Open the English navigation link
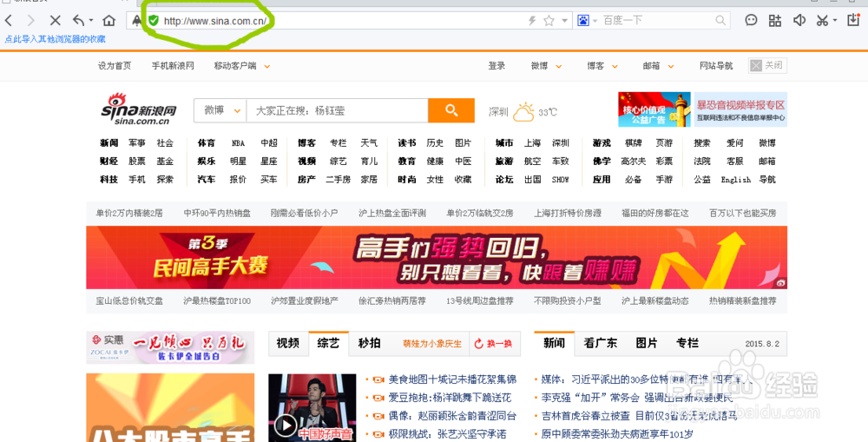 coord(736,180)
